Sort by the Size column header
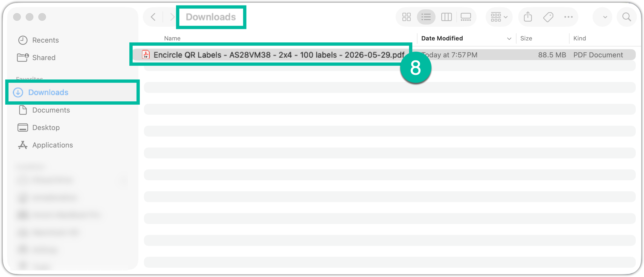This screenshot has width=644, height=277. [526, 38]
